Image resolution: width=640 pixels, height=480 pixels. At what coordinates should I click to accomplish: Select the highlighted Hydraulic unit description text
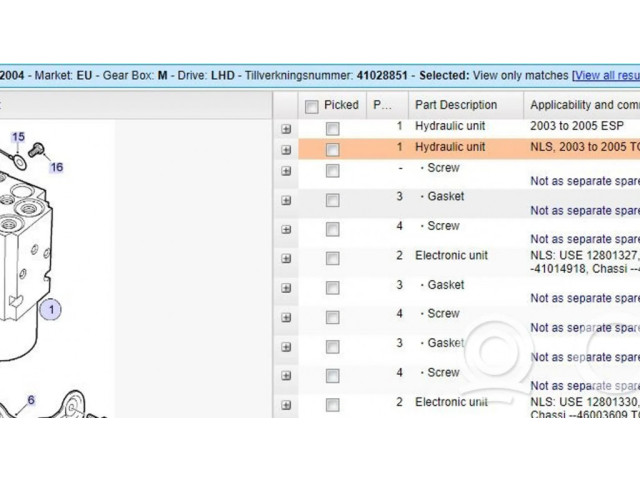point(451,147)
